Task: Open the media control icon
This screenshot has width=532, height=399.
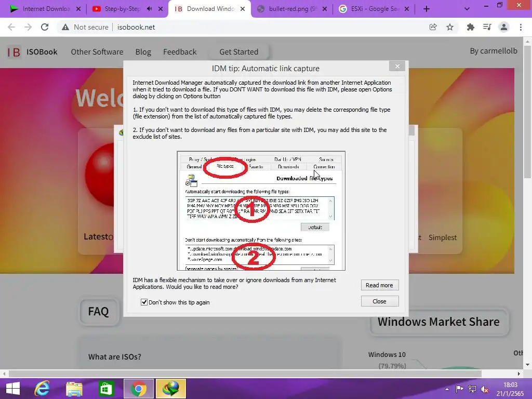Action: click(487, 27)
